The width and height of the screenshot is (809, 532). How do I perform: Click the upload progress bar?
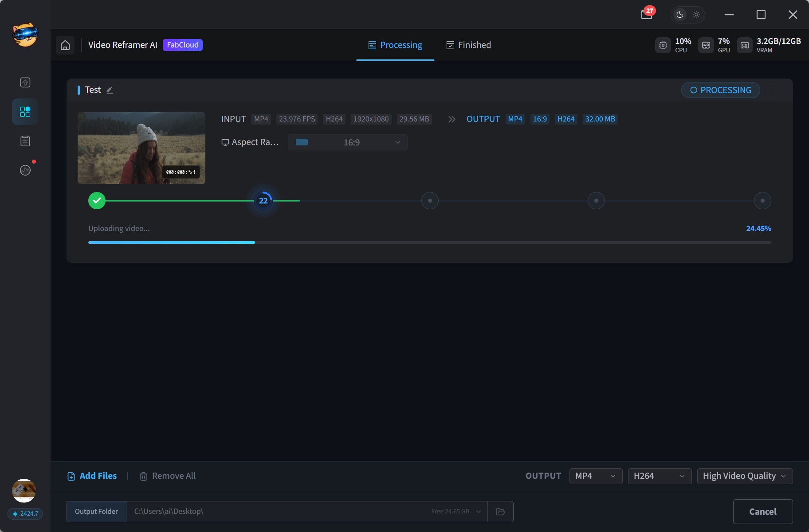pyautogui.click(x=430, y=243)
